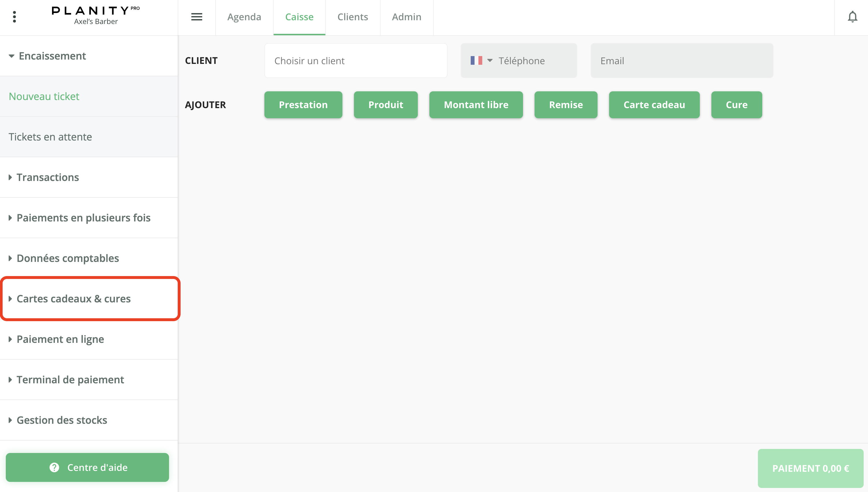Open the Admin tab
This screenshot has width=868, height=492.
click(x=406, y=17)
